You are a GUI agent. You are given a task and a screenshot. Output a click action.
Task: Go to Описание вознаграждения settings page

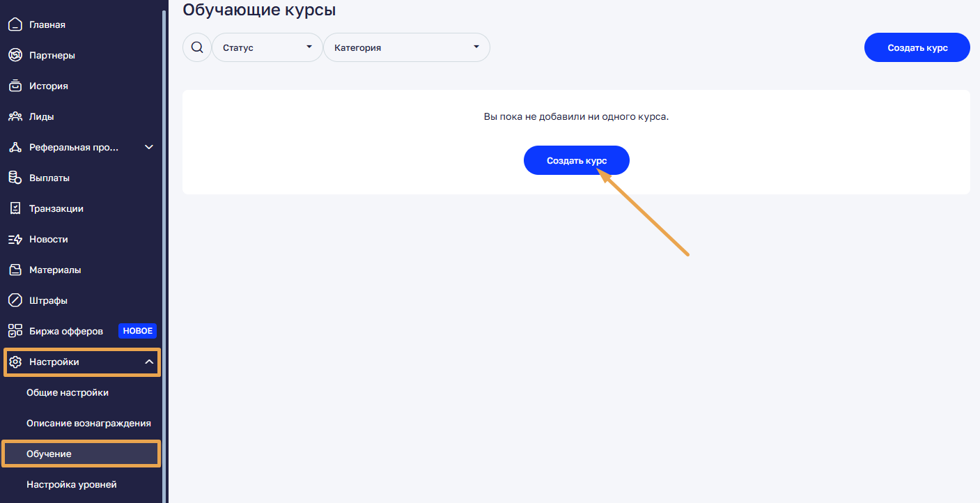click(88, 424)
